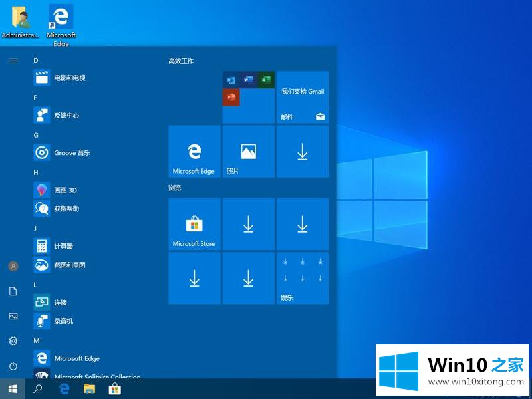
Task: Click download tile below Microsoft Store
Action: 194,278
